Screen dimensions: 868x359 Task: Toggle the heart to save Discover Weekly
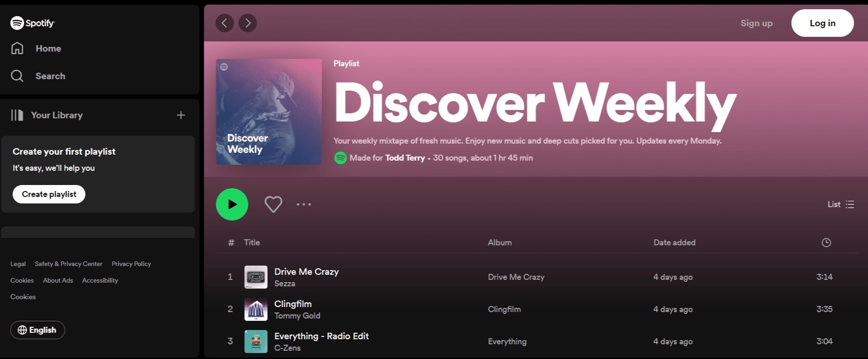(273, 204)
